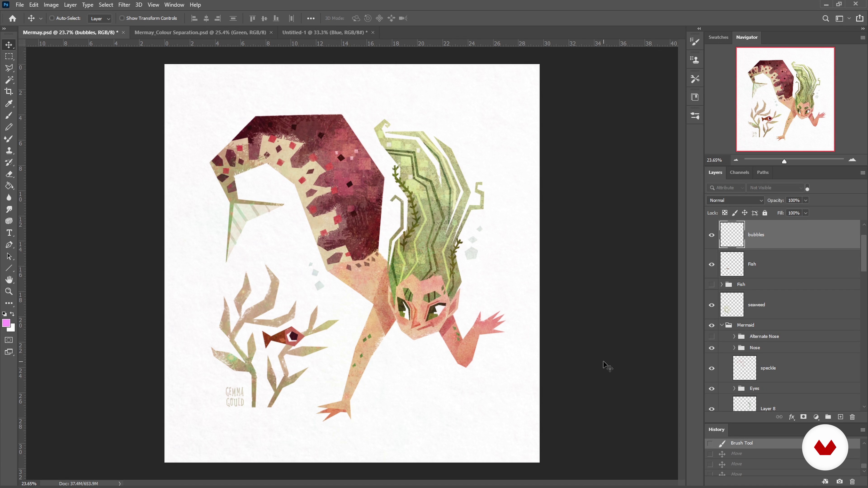Hide the speckle layer
The image size is (868, 488).
(712, 368)
